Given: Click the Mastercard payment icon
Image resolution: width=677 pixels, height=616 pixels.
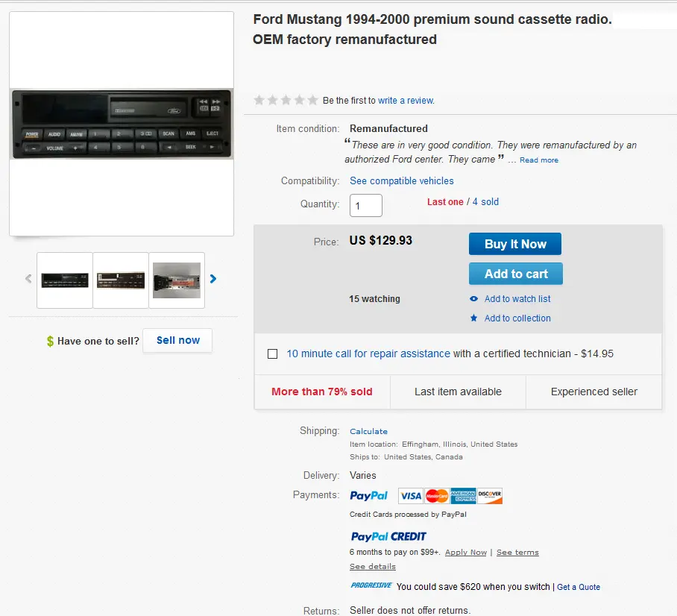Looking at the screenshot, I should (x=437, y=496).
